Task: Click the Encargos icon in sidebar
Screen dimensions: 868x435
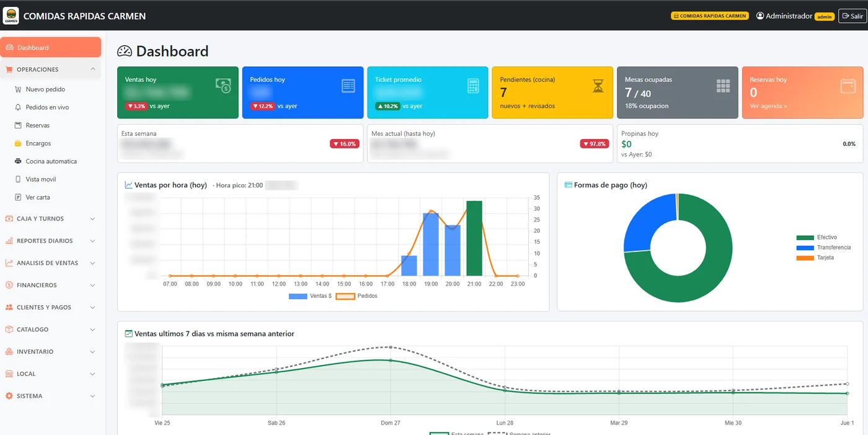Action: pos(18,143)
